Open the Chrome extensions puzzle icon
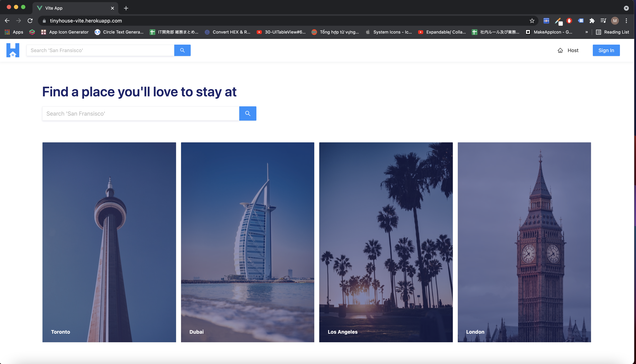This screenshot has width=636, height=364. coord(592,21)
